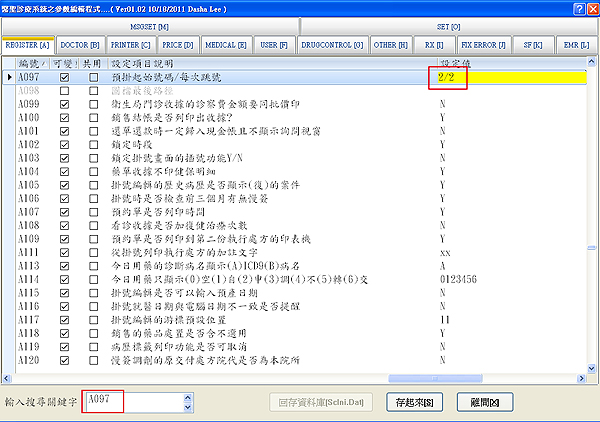Click the horizontal scrollbar left arrow
Viewport: 600px width, 422px height.
[x=7, y=378]
